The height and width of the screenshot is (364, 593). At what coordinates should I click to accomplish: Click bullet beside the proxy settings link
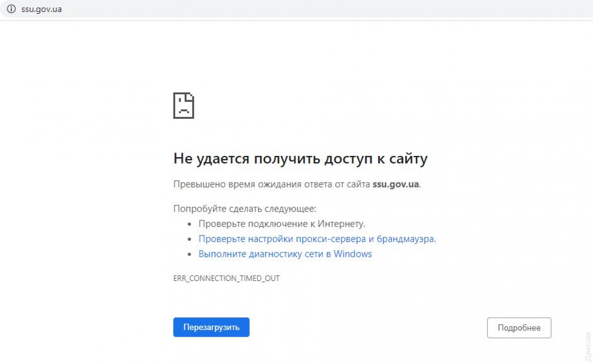pos(190,239)
